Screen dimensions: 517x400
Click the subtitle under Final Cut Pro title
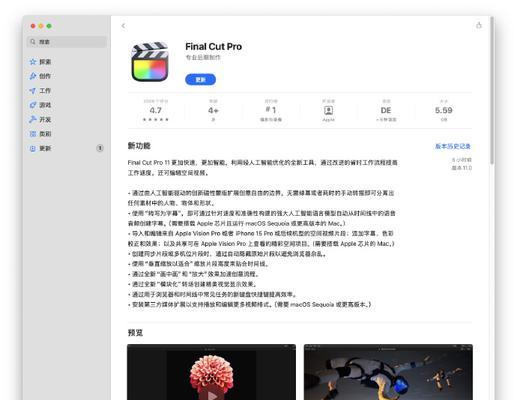click(x=203, y=57)
